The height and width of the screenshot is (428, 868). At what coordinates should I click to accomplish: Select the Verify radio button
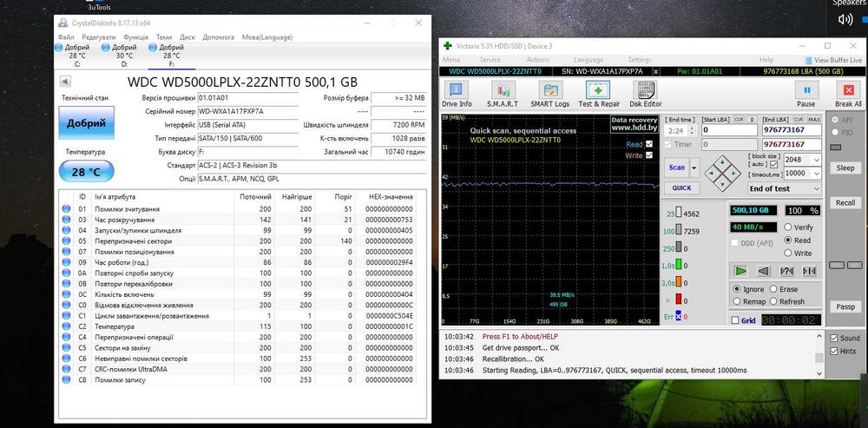pyautogui.click(x=788, y=227)
